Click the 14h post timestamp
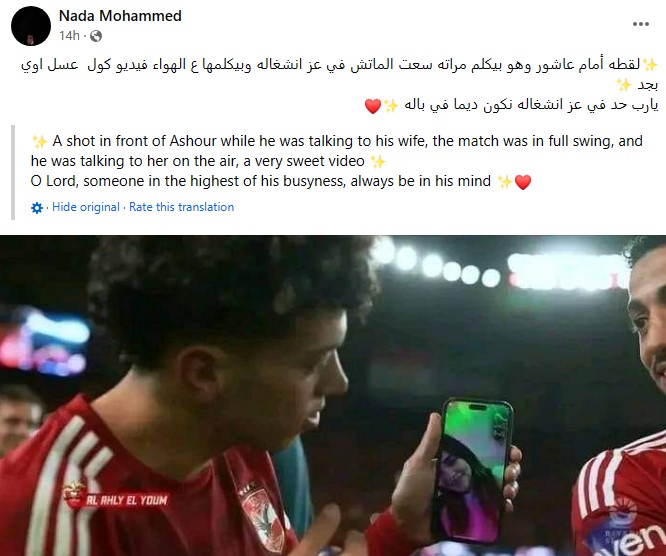The image size is (666, 556). (69, 36)
